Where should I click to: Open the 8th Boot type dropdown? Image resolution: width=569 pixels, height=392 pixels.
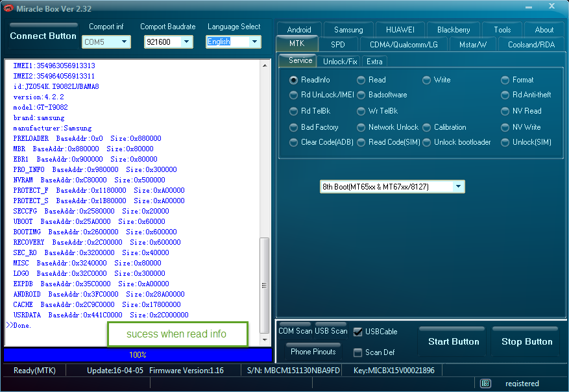click(392, 187)
